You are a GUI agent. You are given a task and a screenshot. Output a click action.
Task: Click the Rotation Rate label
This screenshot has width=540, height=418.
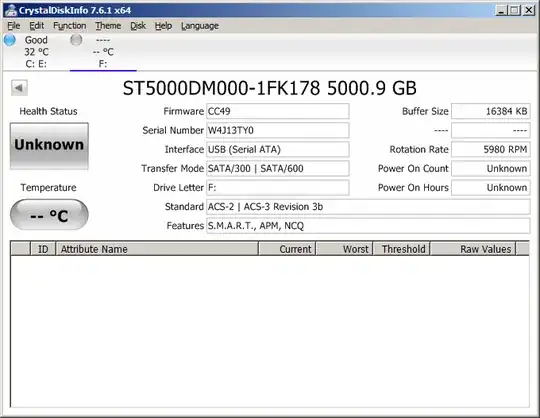click(419, 149)
